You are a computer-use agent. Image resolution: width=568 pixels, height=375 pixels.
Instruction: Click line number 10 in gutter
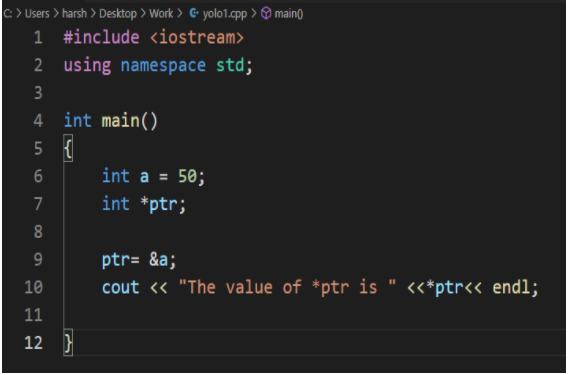click(x=34, y=287)
